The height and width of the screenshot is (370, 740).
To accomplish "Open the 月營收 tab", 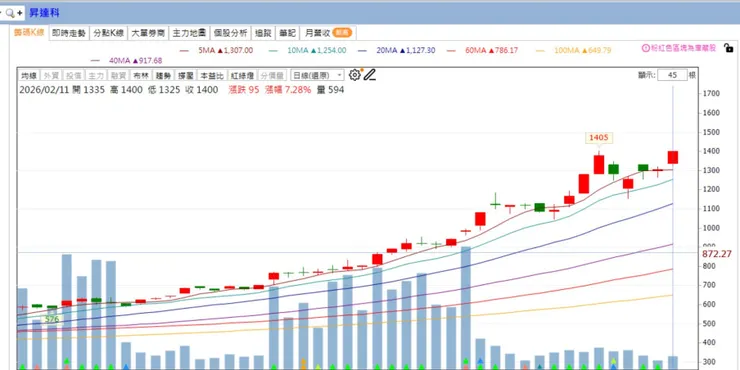I will pyautogui.click(x=328, y=33).
